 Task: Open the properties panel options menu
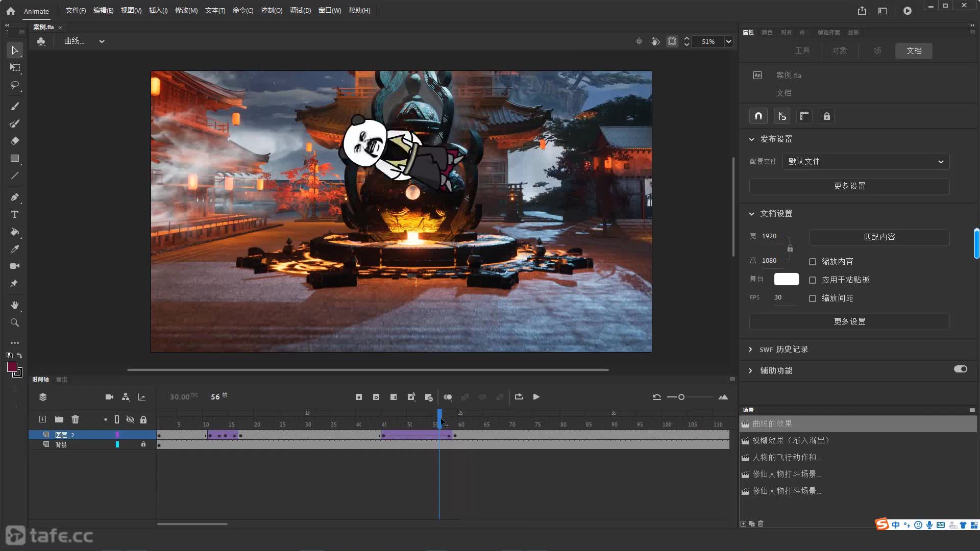(972, 32)
